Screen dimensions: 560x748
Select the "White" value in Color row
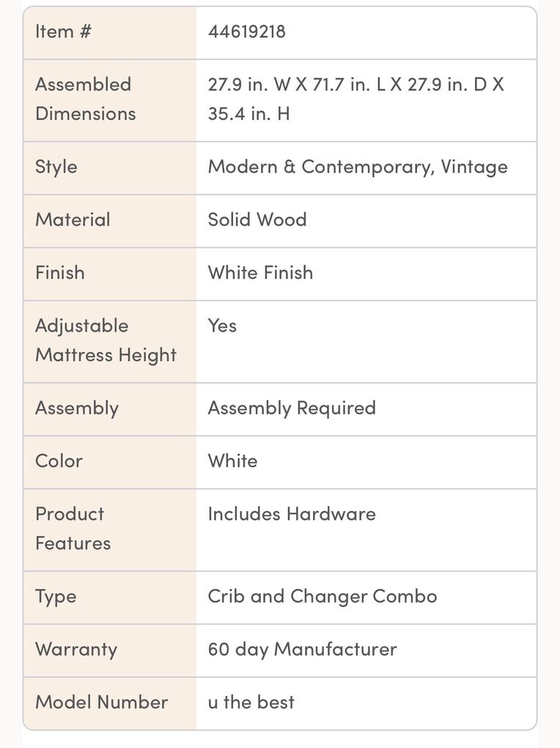tap(232, 461)
